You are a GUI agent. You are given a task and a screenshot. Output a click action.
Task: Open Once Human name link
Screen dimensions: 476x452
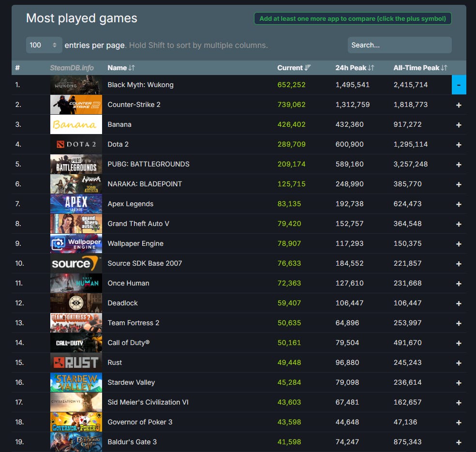[x=128, y=283]
